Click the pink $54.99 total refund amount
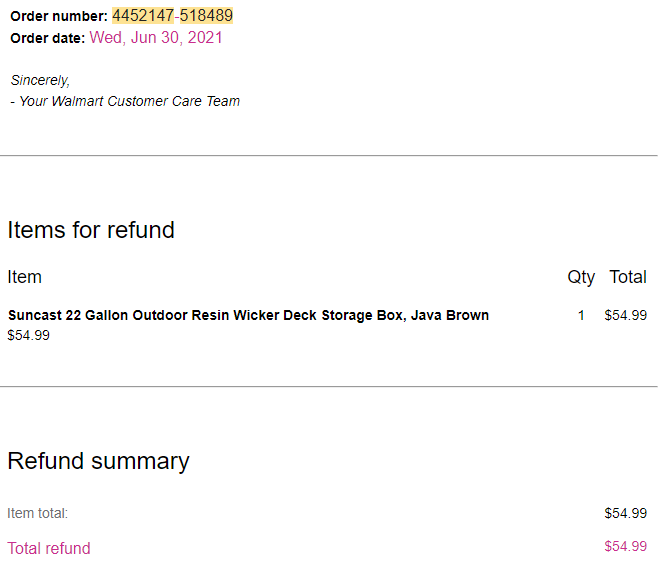The height and width of the screenshot is (572, 659). point(625,546)
